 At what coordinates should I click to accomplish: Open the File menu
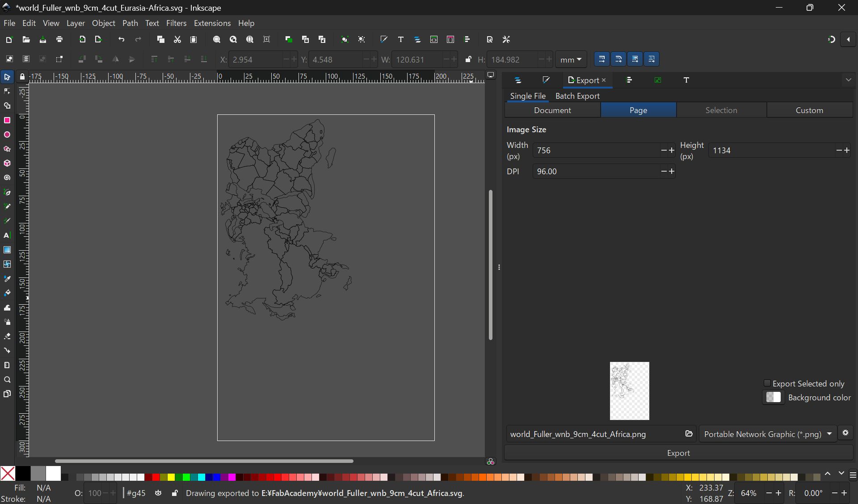[9, 23]
